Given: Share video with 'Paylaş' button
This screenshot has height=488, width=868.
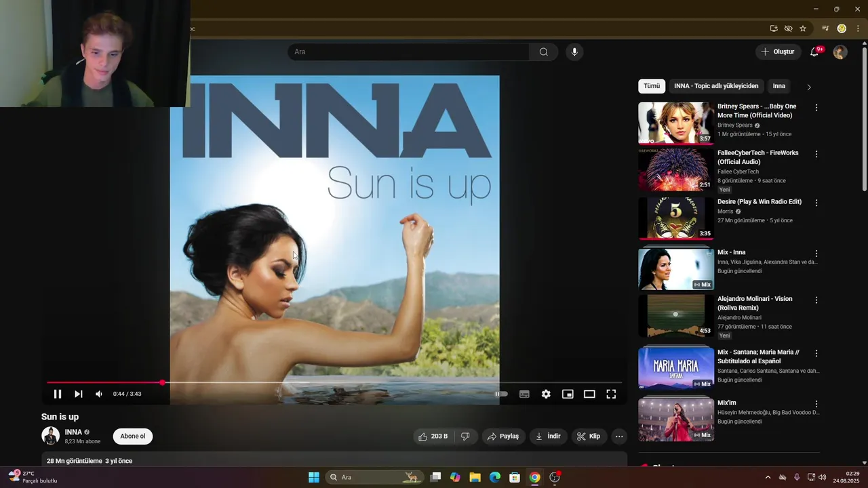Looking at the screenshot, I should pos(504,436).
